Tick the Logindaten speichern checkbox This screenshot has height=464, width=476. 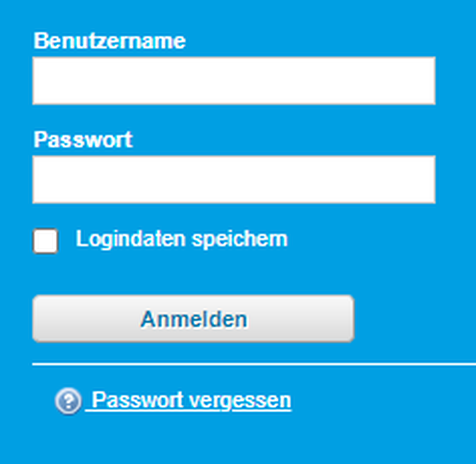click(45, 241)
